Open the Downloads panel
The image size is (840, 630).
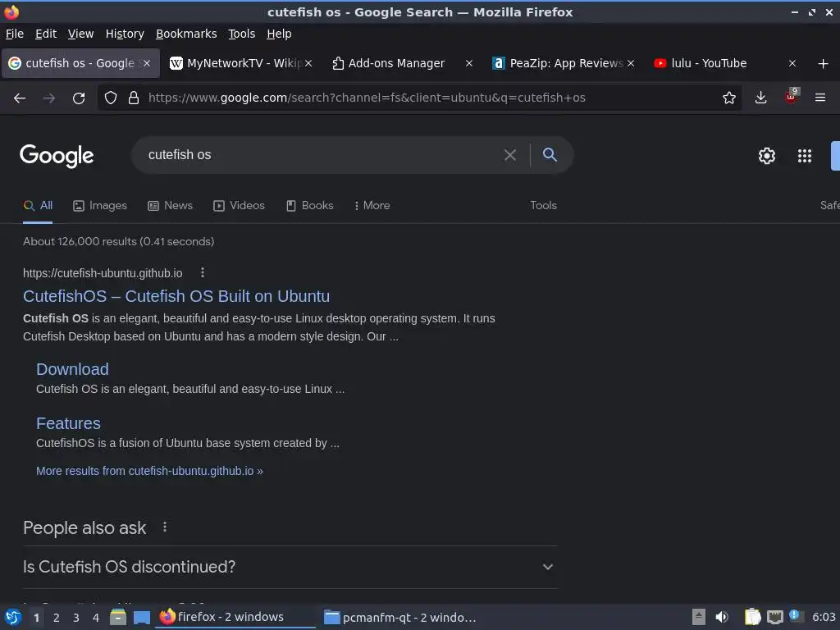coord(760,98)
